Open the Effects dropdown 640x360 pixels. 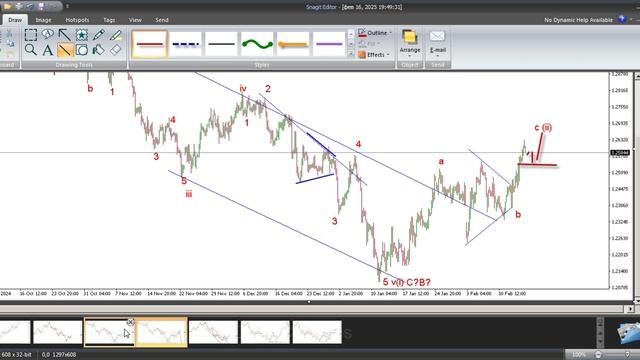click(388, 55)
